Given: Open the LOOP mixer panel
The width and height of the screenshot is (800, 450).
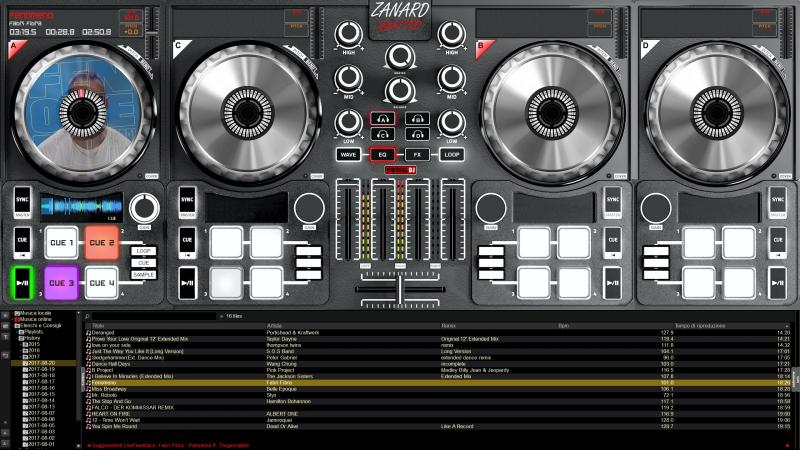Looking at the screenshot, I should point(452,155).
